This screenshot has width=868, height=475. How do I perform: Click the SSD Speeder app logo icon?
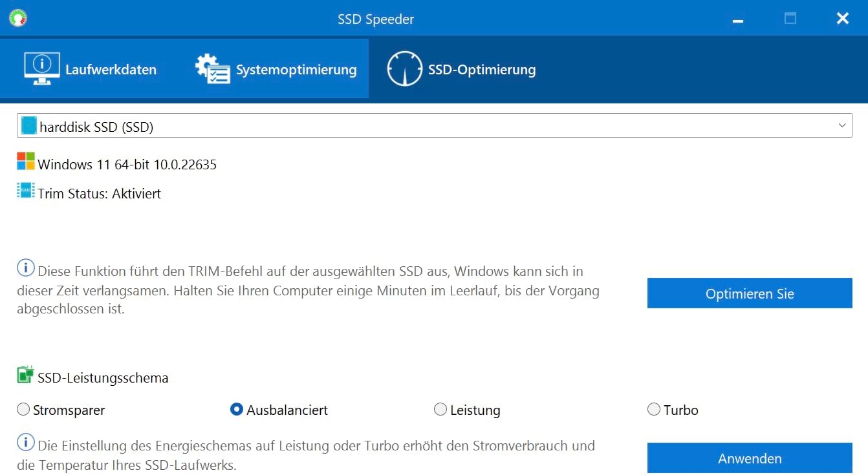click(x=18, y=18)
